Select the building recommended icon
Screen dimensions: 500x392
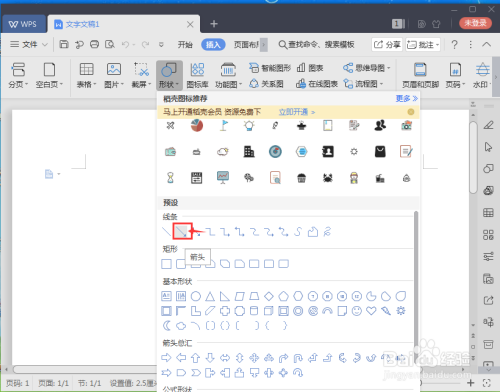coord(249,152)
